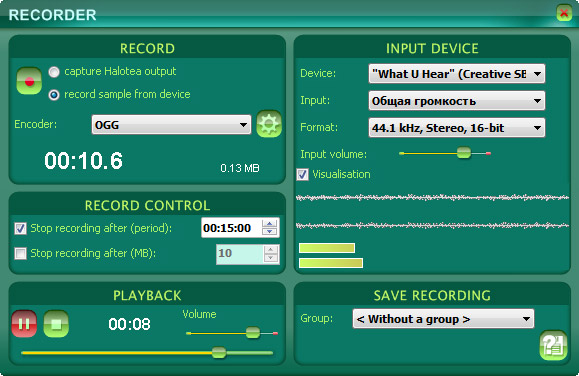
Task: Increase the stop period time stepper
Action: [x=270, y=223]
